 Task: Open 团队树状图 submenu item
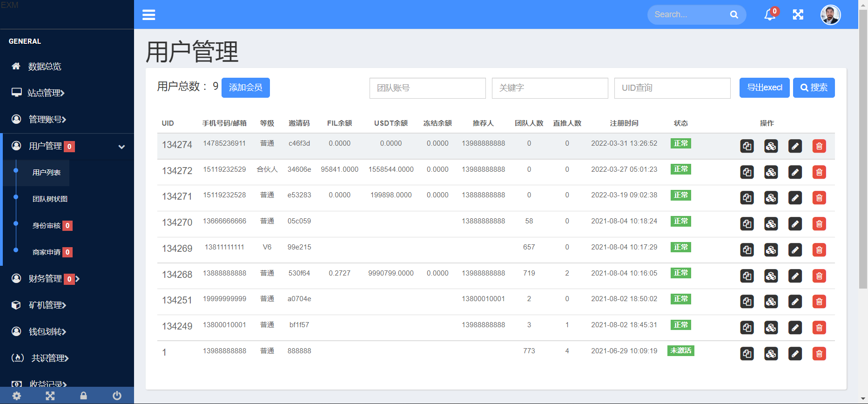pos(50,199)
